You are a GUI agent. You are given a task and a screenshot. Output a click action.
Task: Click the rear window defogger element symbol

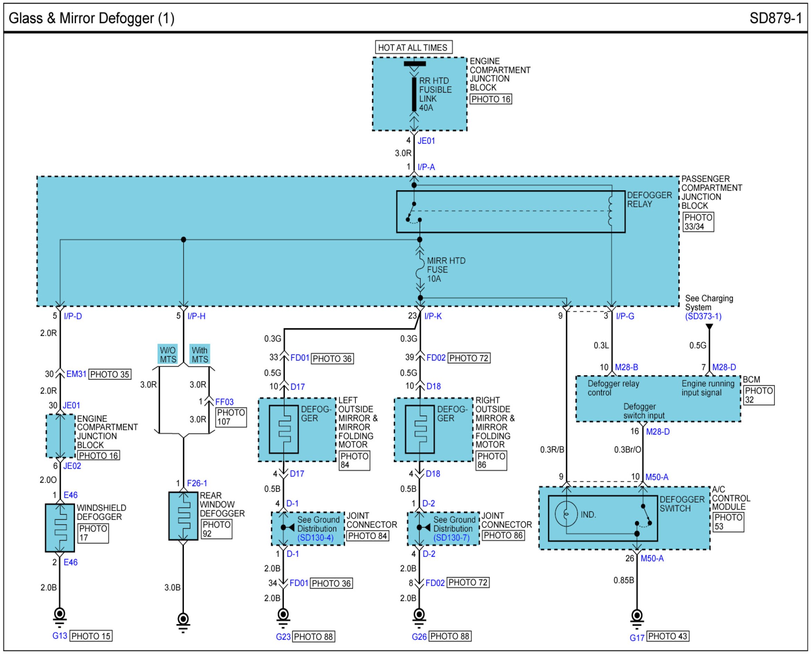183,516
